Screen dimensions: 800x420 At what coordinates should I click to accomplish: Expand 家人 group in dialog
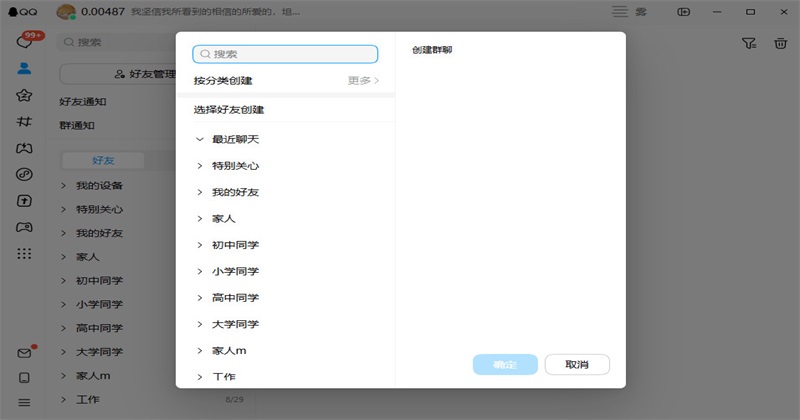point(200,219)
